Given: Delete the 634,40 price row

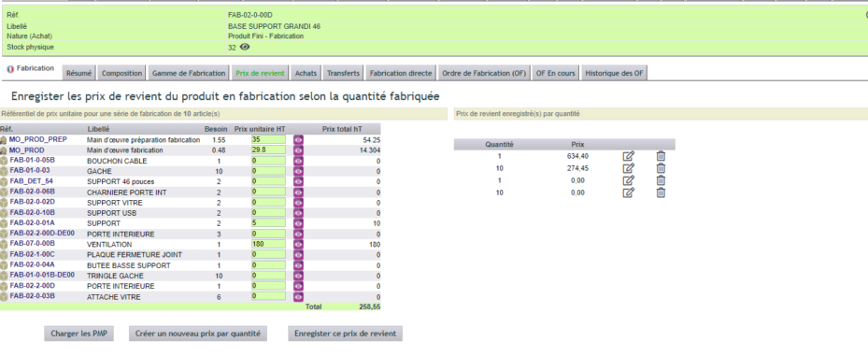Looking at the screenshot, I should click(x=661, y=156).
